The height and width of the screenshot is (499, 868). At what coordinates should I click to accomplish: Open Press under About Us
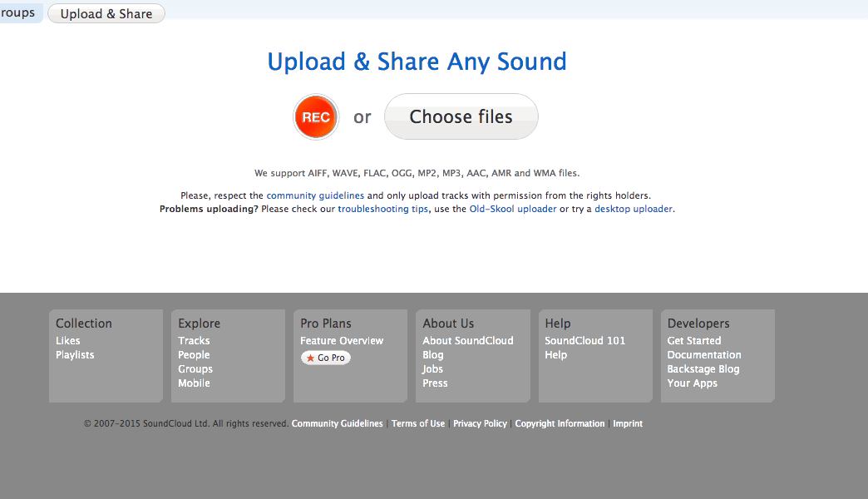click(x=435, y=383)
